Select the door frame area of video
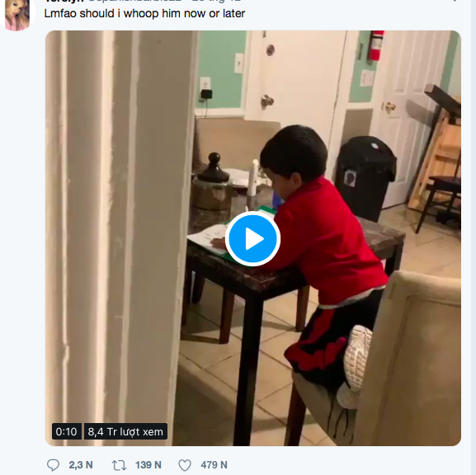The width and height of the screenshot is (476, 475). point(120,238)
